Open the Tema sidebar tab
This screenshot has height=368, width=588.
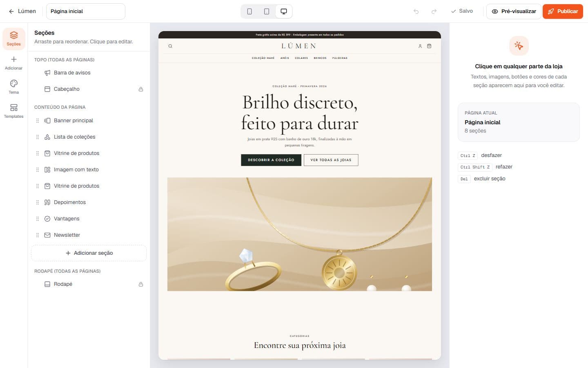point(14,87)
